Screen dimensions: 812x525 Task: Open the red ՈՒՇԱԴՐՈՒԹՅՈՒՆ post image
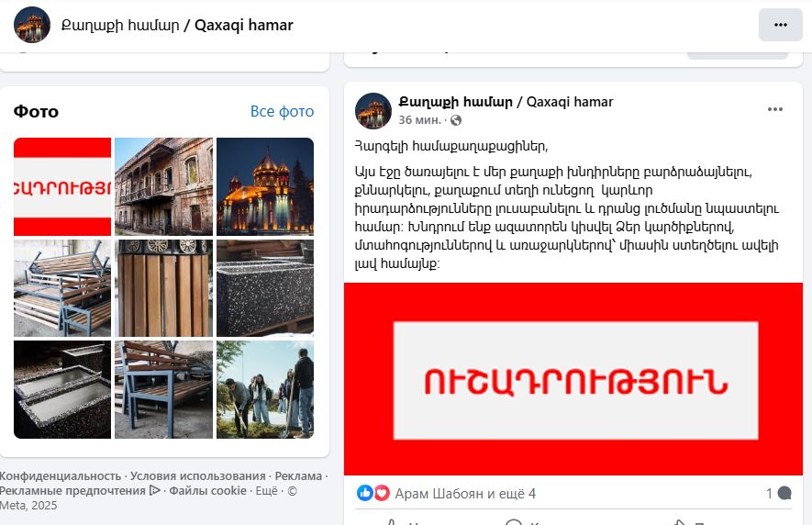pyautogui.click(x=573, y=379)
